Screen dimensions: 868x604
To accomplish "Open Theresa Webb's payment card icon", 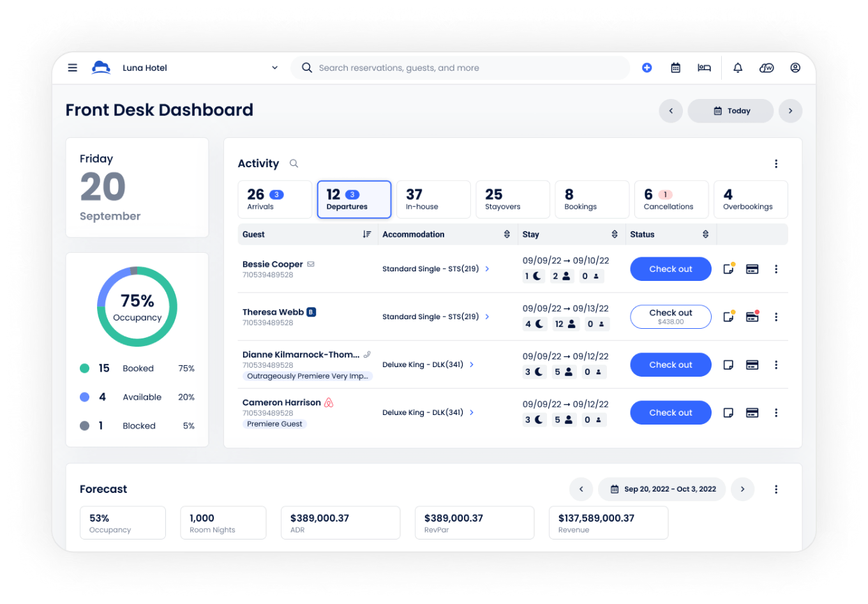I will [x=752, y=317].
